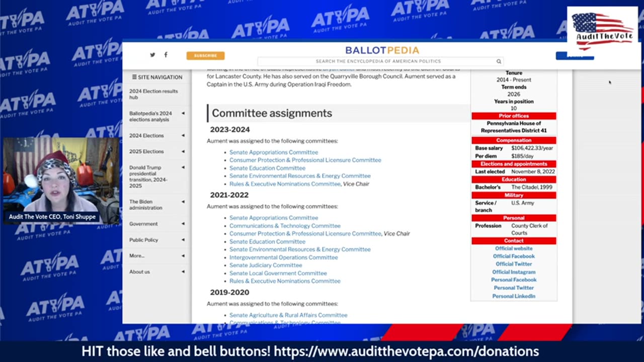Expand the 2024 Elections menu arrow
Screen dimensions: 644x362
click(183, 135)
